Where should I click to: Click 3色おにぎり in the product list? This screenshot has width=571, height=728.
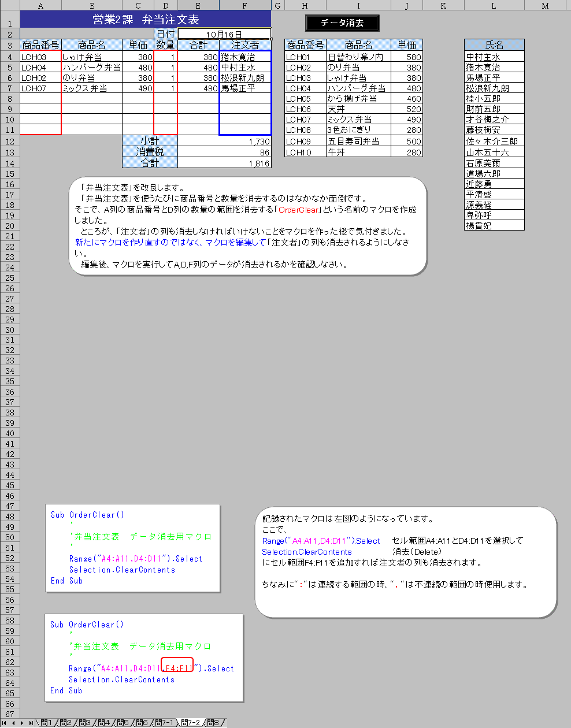coord(358,130)
